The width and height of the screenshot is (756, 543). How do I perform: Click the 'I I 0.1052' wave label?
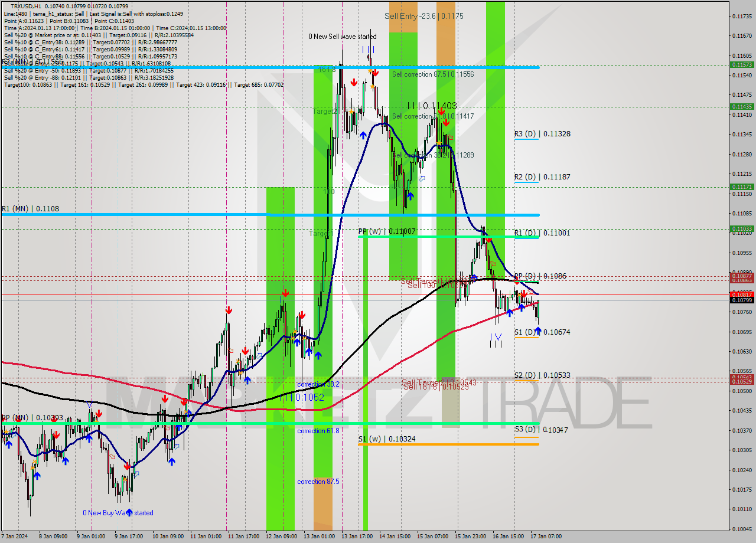pyautogui.click(x=302, y=397)
